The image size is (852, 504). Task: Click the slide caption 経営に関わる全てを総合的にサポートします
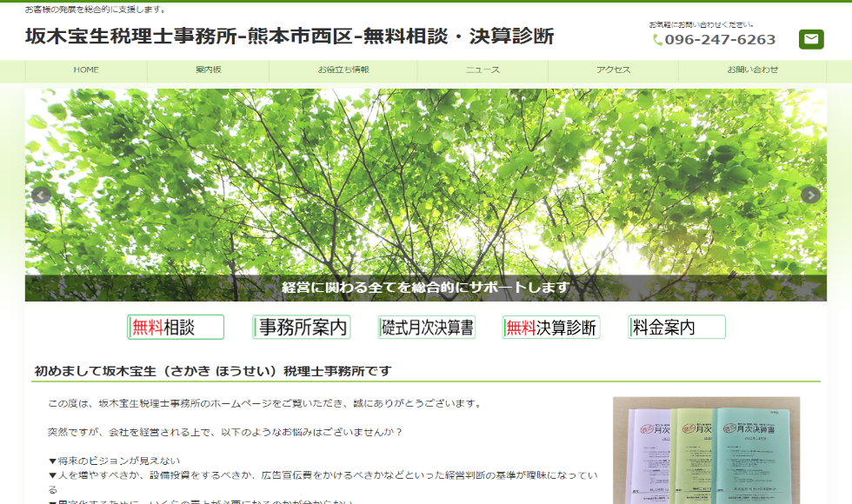coord(426,288)
